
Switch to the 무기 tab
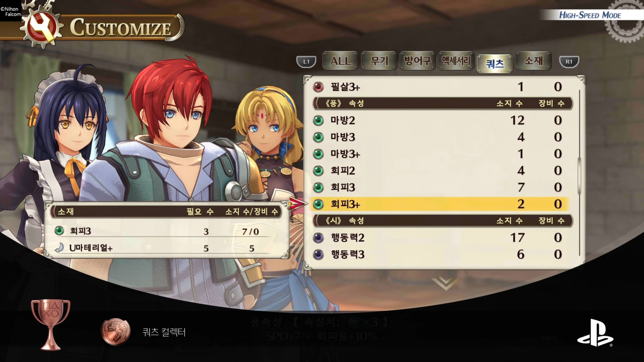[x=379, y=61]
